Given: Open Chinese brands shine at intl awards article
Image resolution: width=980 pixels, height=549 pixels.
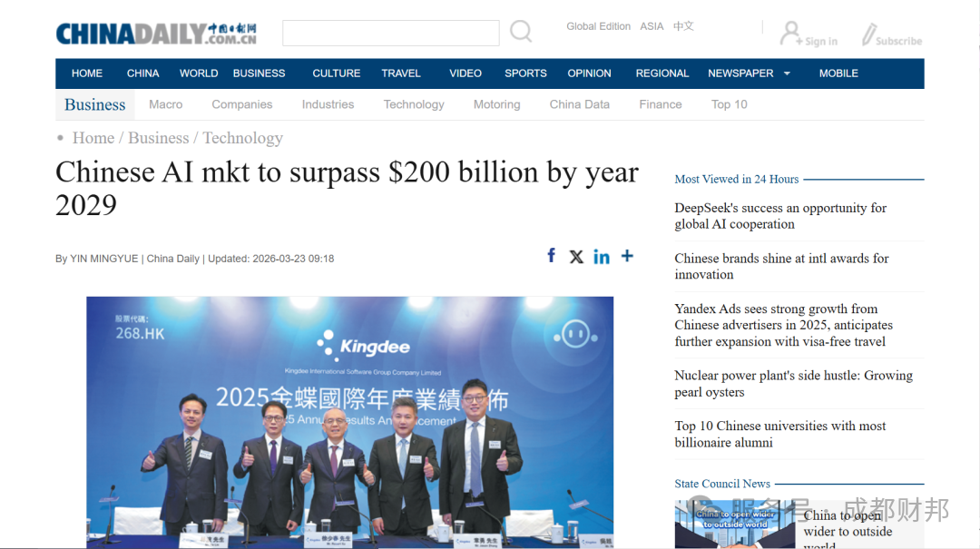Looking at the screenshot, I should pyautogui.click(x=781, y=267).
